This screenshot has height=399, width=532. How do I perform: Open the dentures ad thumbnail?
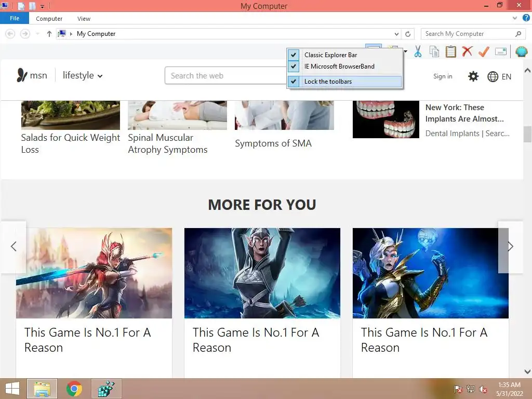coord(386,119)
